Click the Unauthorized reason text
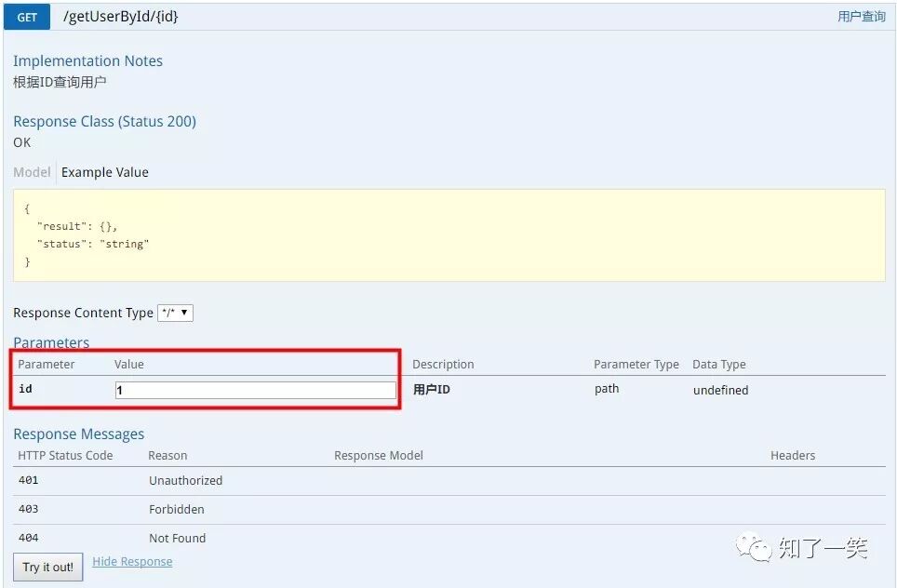 (185, 480)
